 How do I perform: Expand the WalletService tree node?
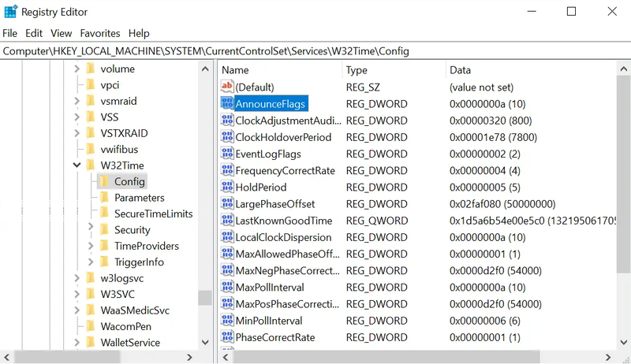(77, 342)
